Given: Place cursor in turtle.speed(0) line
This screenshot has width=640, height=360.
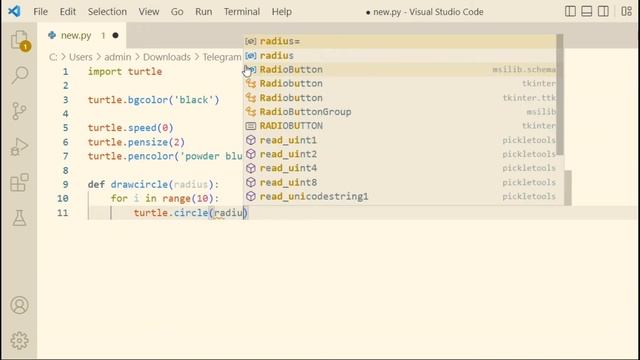Looking at the screenshot, I should pyautogui.click(x=131, y=128).
